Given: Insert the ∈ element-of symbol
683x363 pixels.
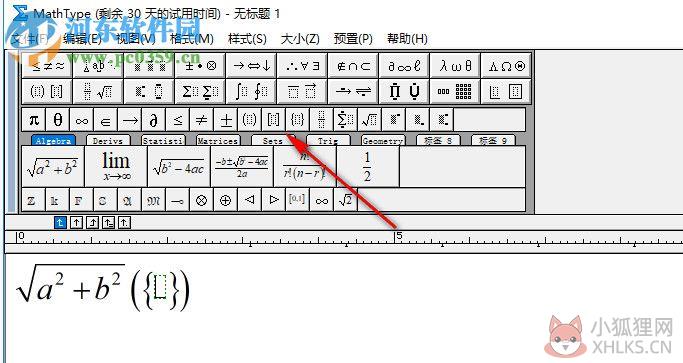Looking at the screenshot, I should tap(105, 119).
